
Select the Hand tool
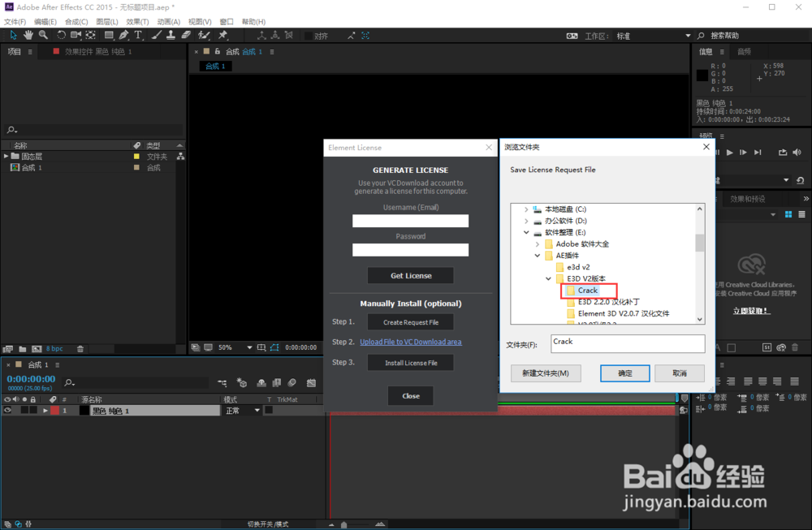tap(28, 35)
